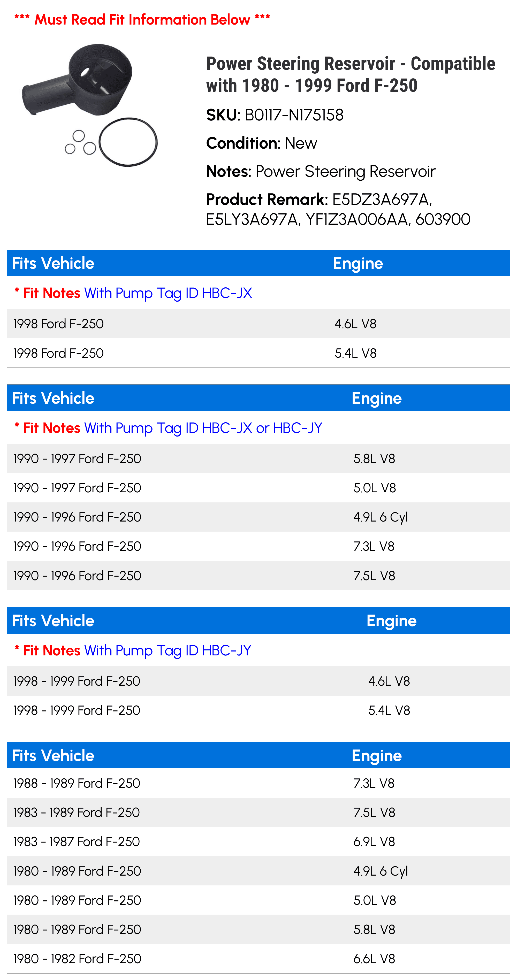Select 1980 - 1982 Ford F-250 6.6L V8 row
Viewport: 517px width, 980px height.
258,959
